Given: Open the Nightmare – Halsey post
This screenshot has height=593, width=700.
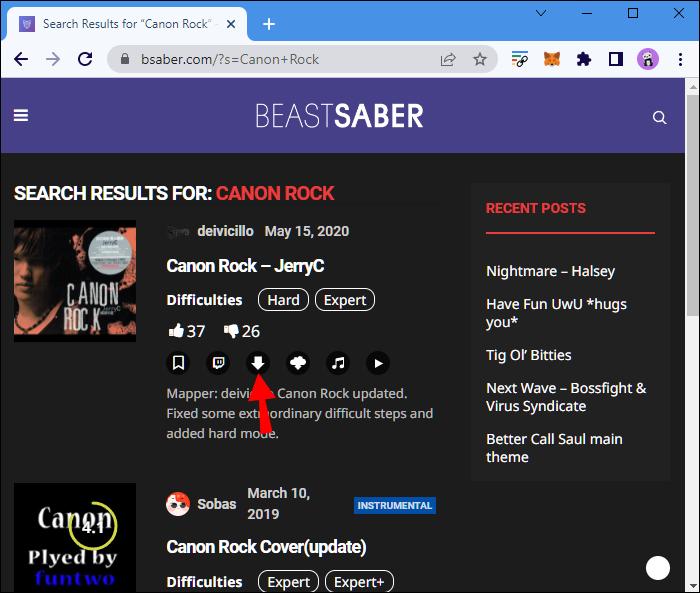Looking at the screenshot, I should click(x=550, y=271).
